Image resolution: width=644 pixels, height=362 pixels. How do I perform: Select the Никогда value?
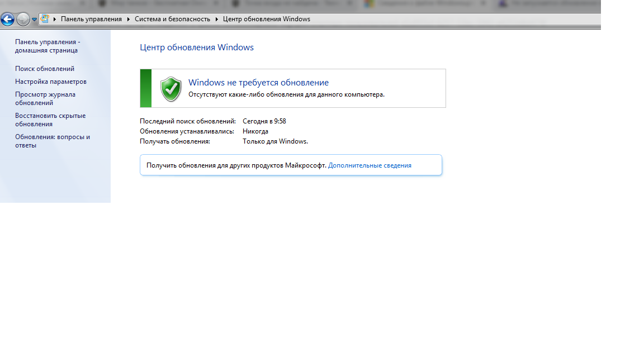click(255, 131)
